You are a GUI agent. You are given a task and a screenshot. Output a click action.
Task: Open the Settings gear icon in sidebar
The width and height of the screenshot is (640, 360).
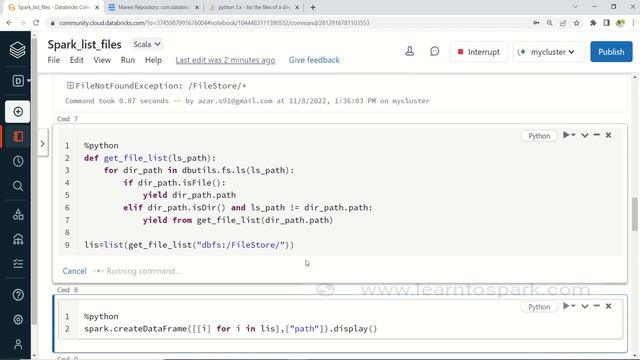[x=18, y=320]
